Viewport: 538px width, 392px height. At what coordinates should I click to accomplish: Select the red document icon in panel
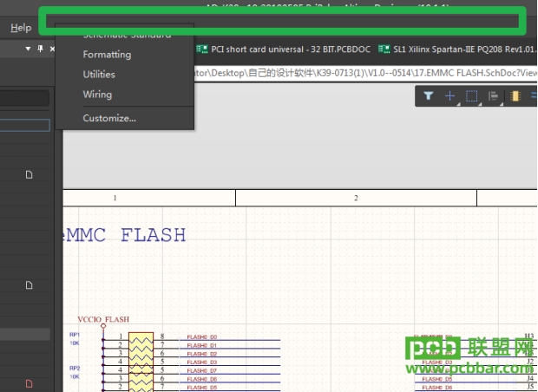[30, 383]
